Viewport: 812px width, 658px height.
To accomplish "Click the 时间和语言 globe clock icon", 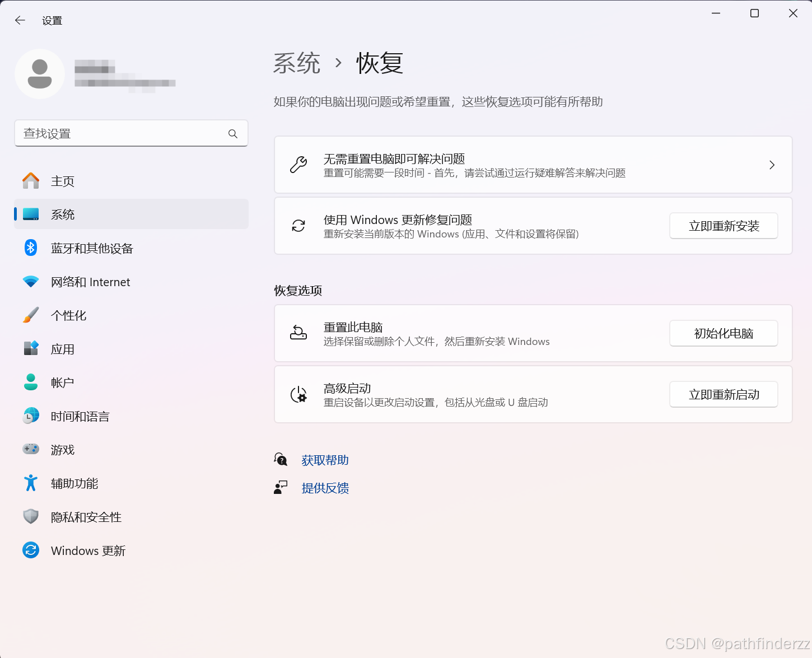I will 31,416.
